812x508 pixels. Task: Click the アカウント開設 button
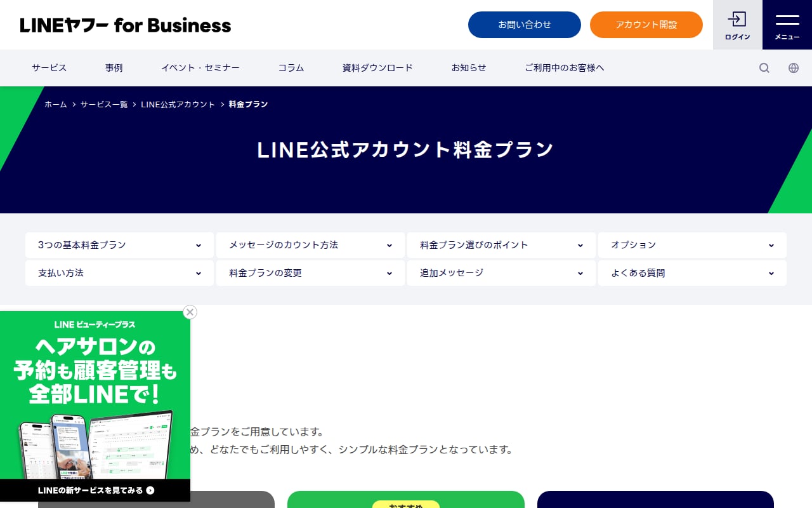(x=646, y=25)
